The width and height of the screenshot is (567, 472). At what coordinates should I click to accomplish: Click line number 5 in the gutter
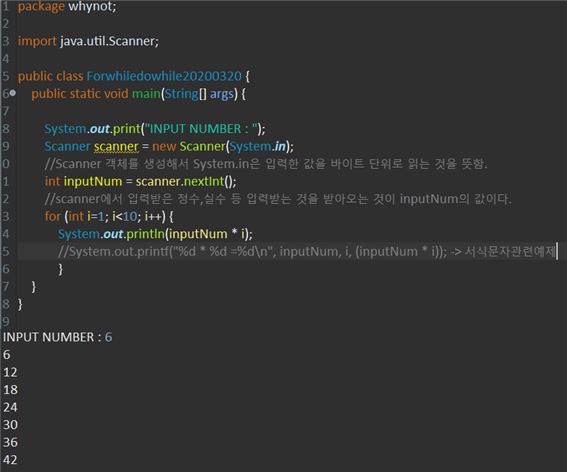(x=5, y=76)
